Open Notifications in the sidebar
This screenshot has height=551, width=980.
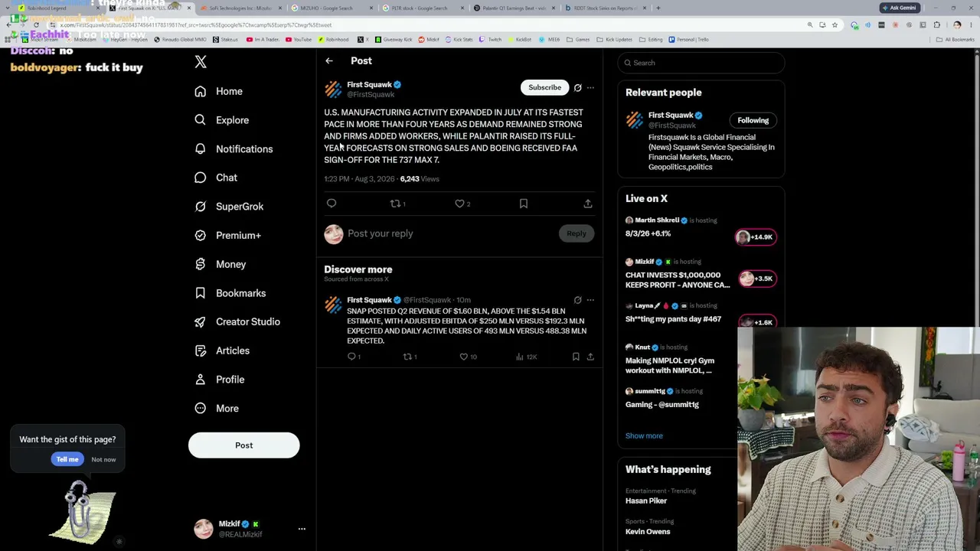[234, 149]
